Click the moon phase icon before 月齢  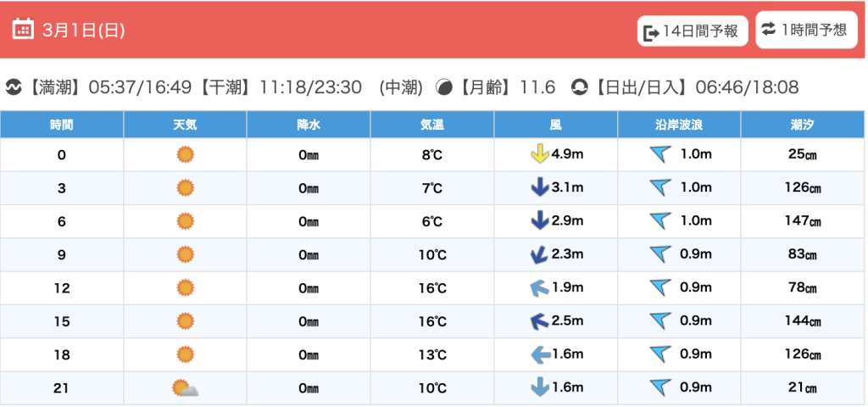click(443, 87)
